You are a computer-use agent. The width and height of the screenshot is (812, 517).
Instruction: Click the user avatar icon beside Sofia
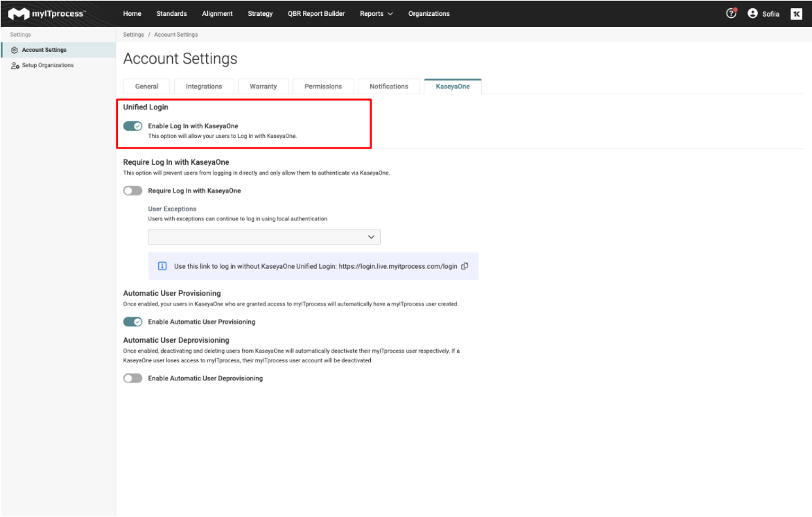[752, 13]
